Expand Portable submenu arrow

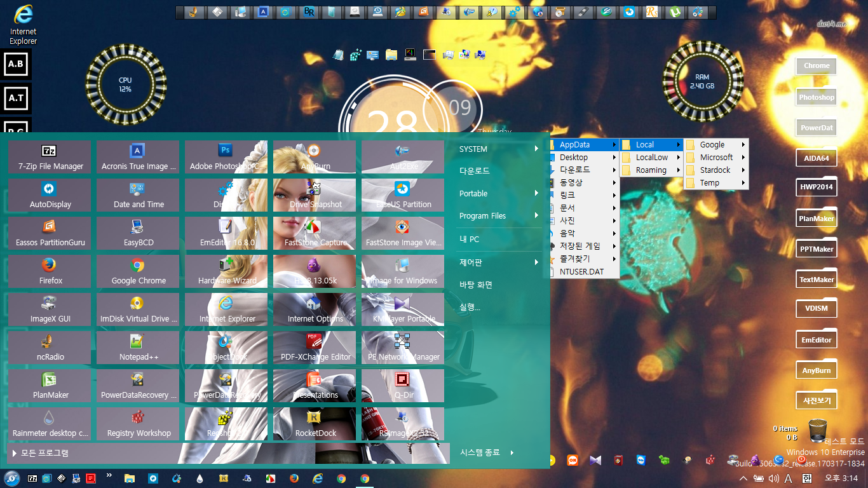(x=536, y=194)
